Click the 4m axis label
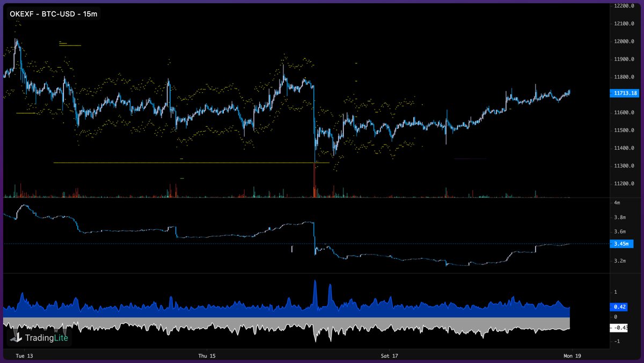This screenshot has height=363, width=644. click(x=617, y=202)
